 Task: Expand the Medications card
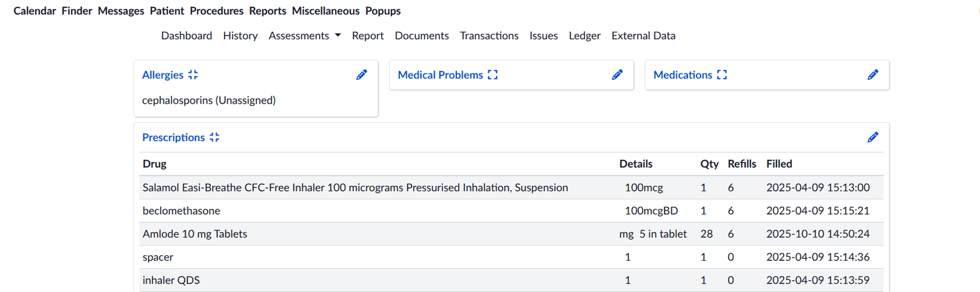[x=722, y=75]
